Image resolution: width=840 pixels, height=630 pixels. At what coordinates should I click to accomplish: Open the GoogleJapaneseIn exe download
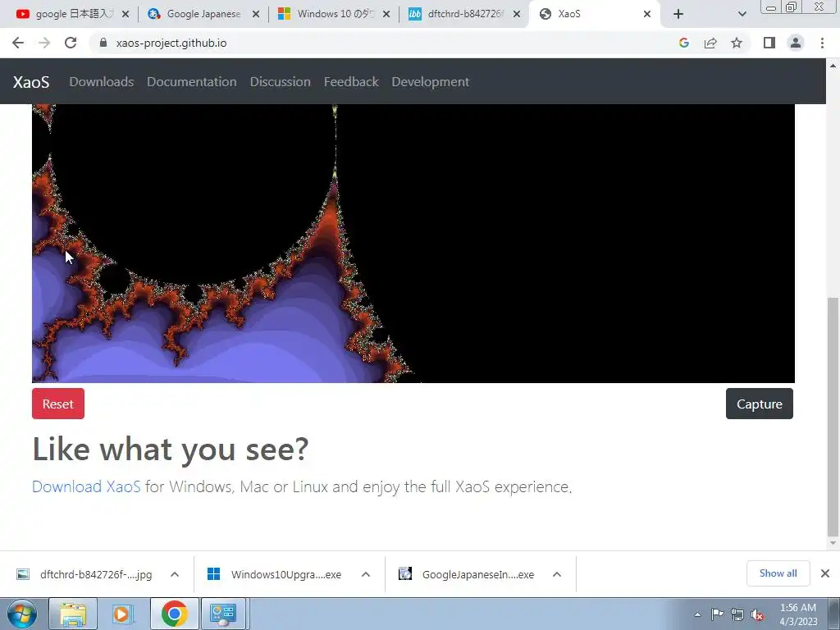pyautogui.click(x=466, y=574)
